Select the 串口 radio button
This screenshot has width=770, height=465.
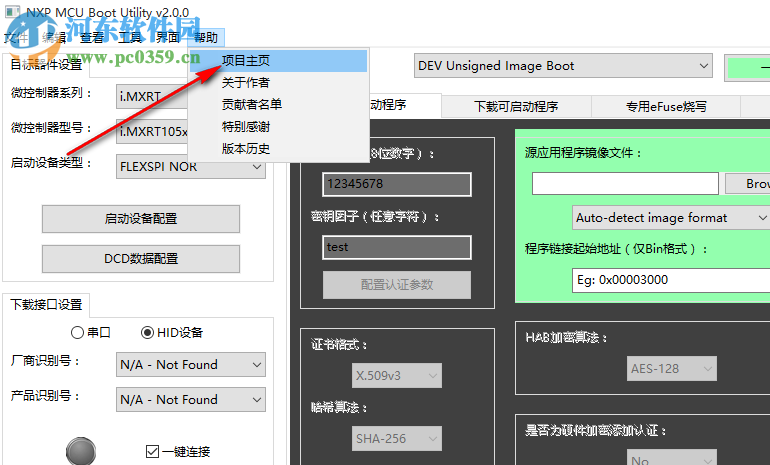[x=91, y=332]
